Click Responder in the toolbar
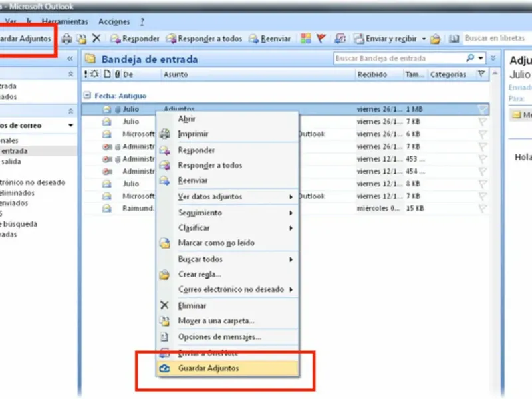Viewport: 532px width, 399px height. (135, 39)
